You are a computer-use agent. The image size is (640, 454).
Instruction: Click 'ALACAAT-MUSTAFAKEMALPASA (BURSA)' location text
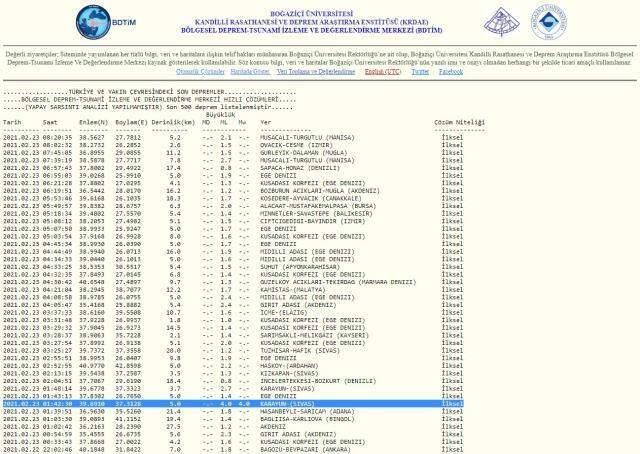coord(318,206)
